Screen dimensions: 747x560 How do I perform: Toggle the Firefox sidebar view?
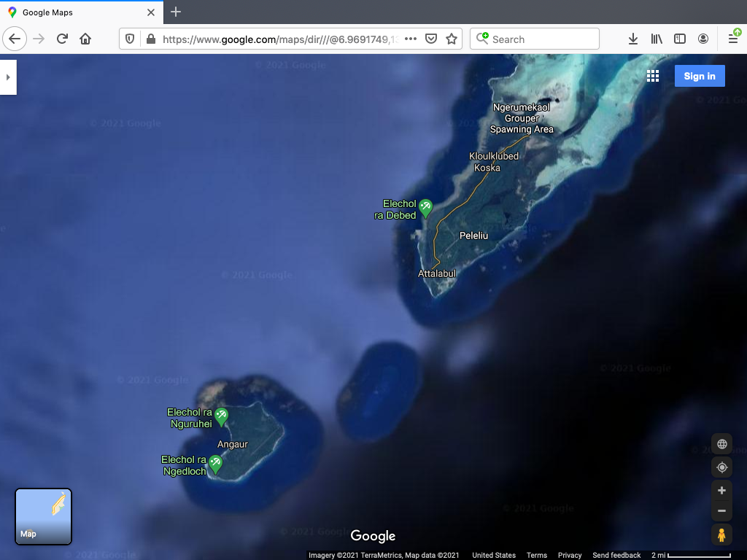point(680,39)
